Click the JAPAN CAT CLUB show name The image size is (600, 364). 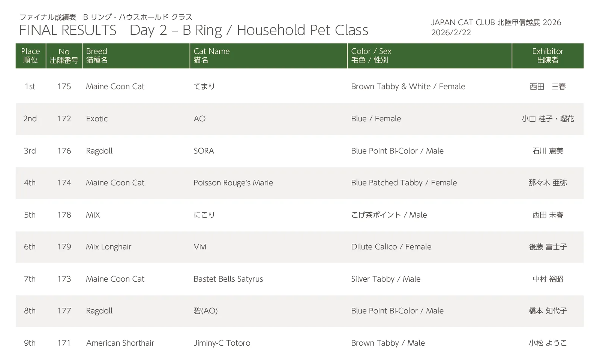click(x=496, y=22)
